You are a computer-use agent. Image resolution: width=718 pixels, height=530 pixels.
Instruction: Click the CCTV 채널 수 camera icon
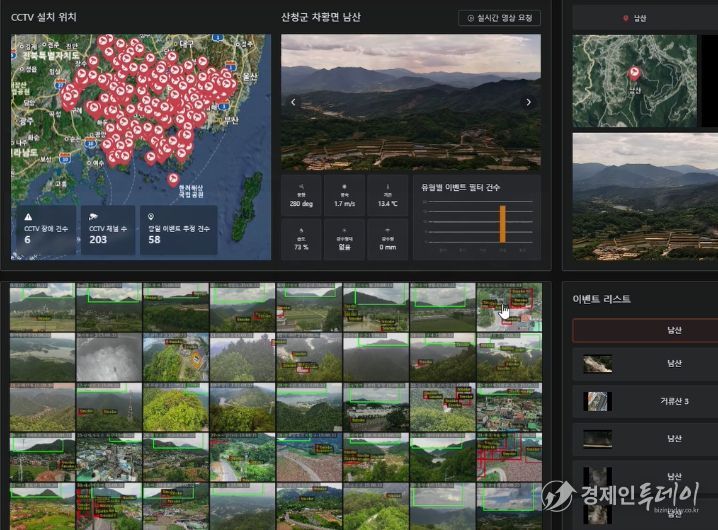(x=94, y=216)
